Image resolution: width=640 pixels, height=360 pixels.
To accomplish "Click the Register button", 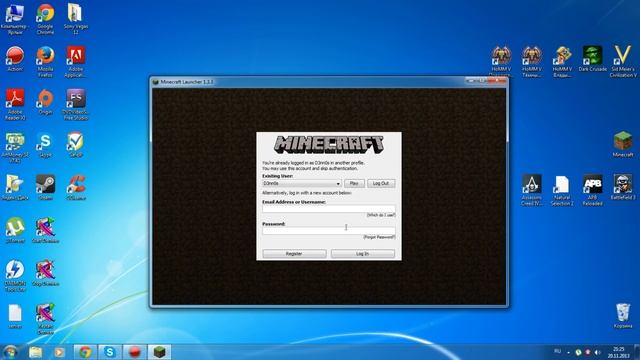I will coord(294,254).
